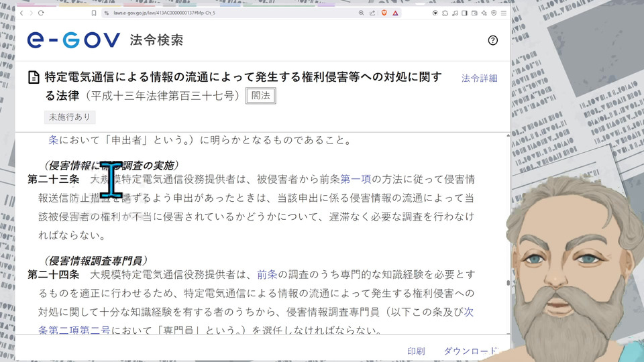Follow the 前条 link in Article 24

(268, 275)
